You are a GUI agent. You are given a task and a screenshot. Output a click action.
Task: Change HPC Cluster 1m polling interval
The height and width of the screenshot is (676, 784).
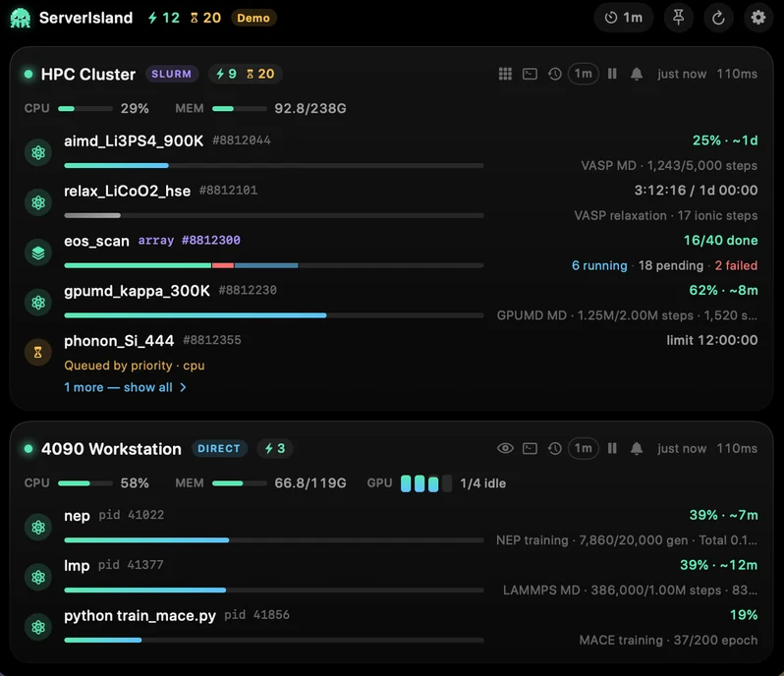click(x=583, y=74)
